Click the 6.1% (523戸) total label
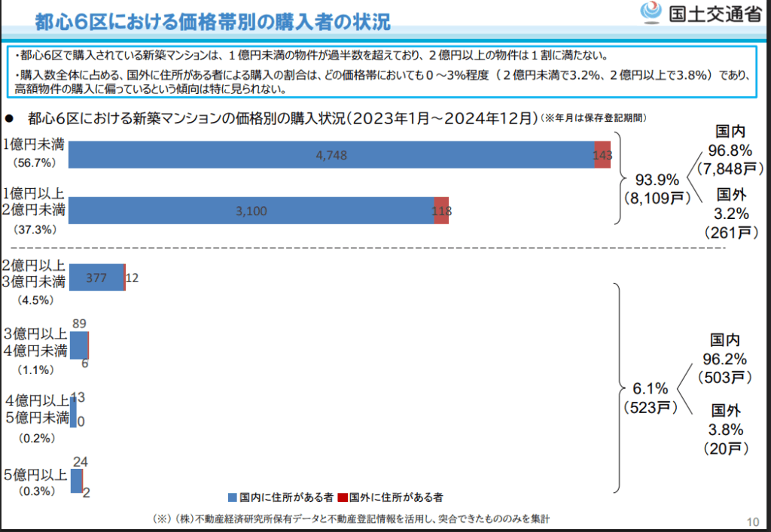Screen dimensions: 771x532 [651, 397]
